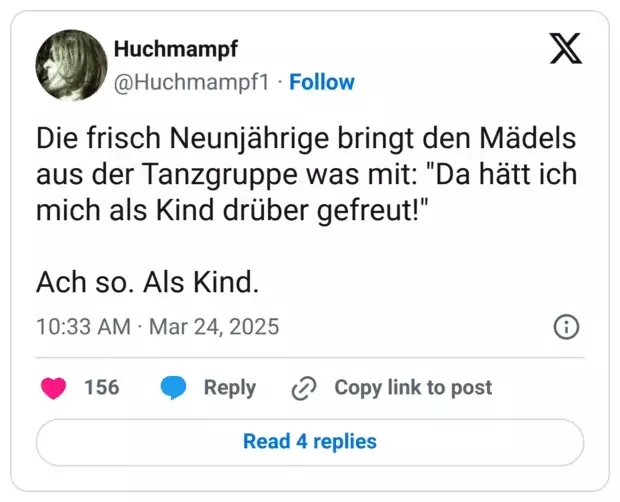Viewport: 620px width, 502px height.
Task: Click the Reply label
Action: 230,388
